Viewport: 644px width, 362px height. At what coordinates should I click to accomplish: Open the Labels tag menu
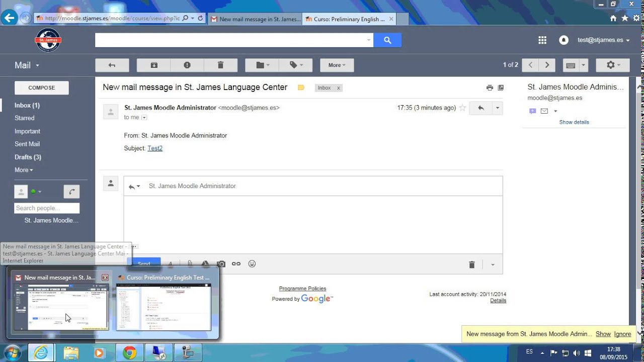point(296,65)
